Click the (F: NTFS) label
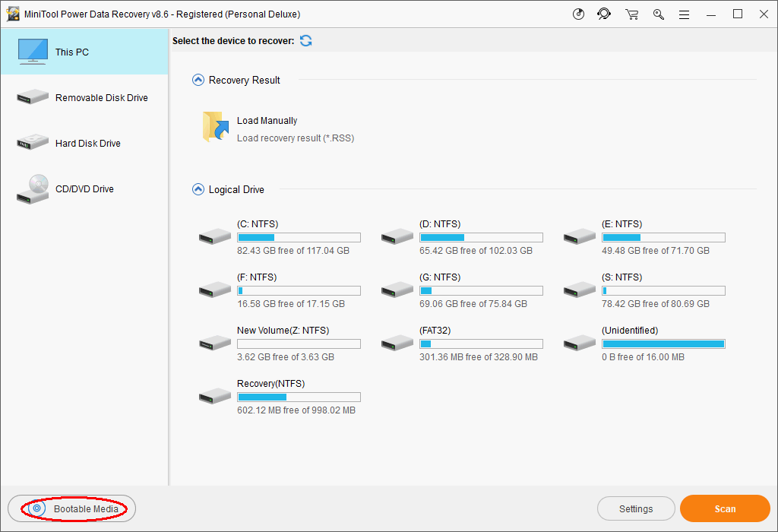This screenshot has width=778, height=532. (257, 277)
